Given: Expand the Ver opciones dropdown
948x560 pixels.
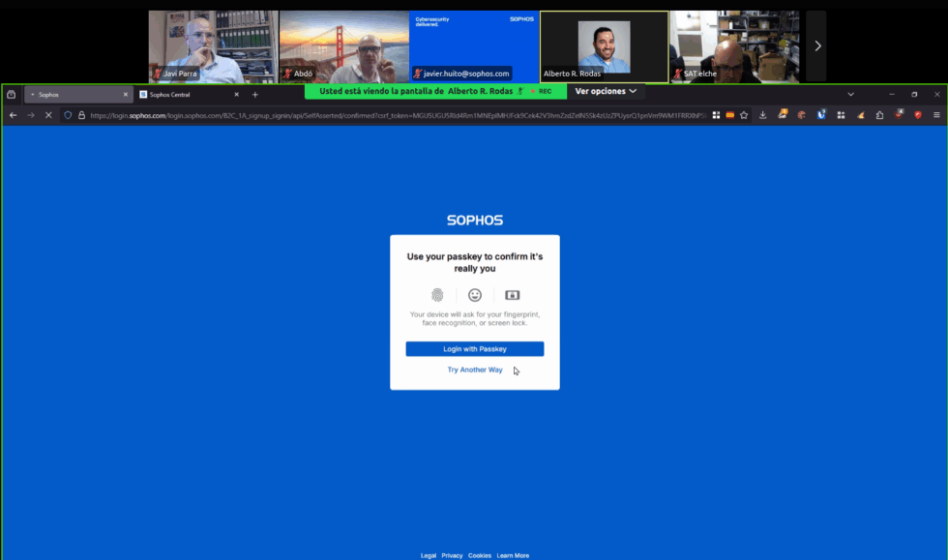Looking at the screenshot, I should 606,91.
